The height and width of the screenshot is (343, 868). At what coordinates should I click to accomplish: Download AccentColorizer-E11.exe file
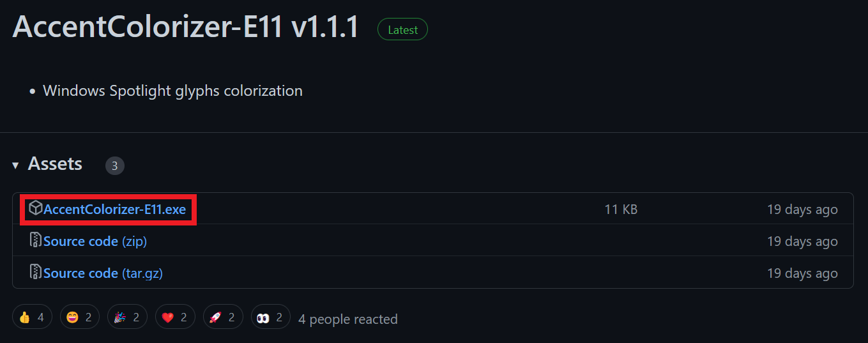[x=114, y=210]
